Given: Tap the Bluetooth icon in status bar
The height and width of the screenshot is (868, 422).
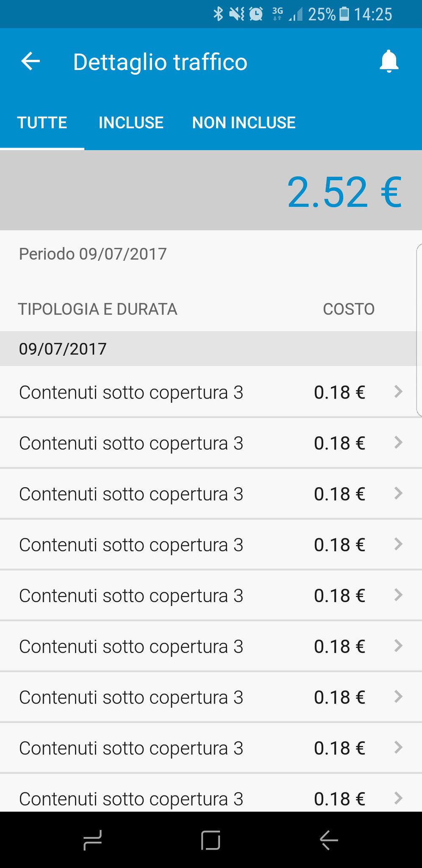Looking at the screenshot, I should (218, 14).
